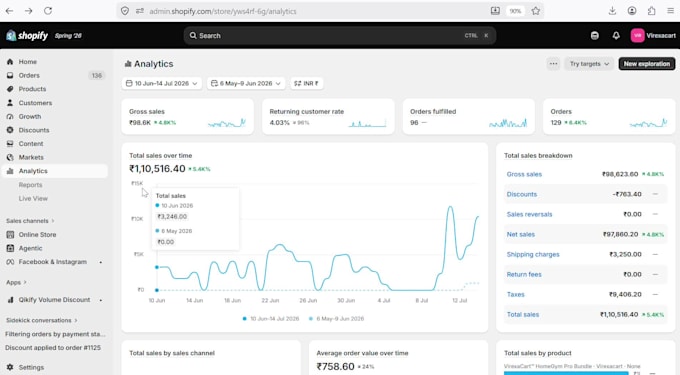Expand the Apps section
Viewport: 680px width, 375px height.
click(16, 282)
